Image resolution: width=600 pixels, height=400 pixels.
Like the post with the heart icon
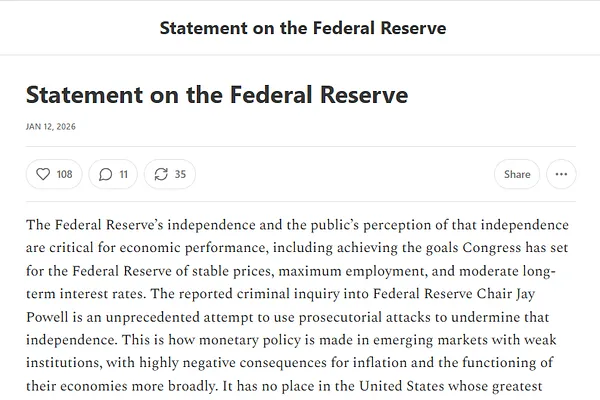[42, 174]
